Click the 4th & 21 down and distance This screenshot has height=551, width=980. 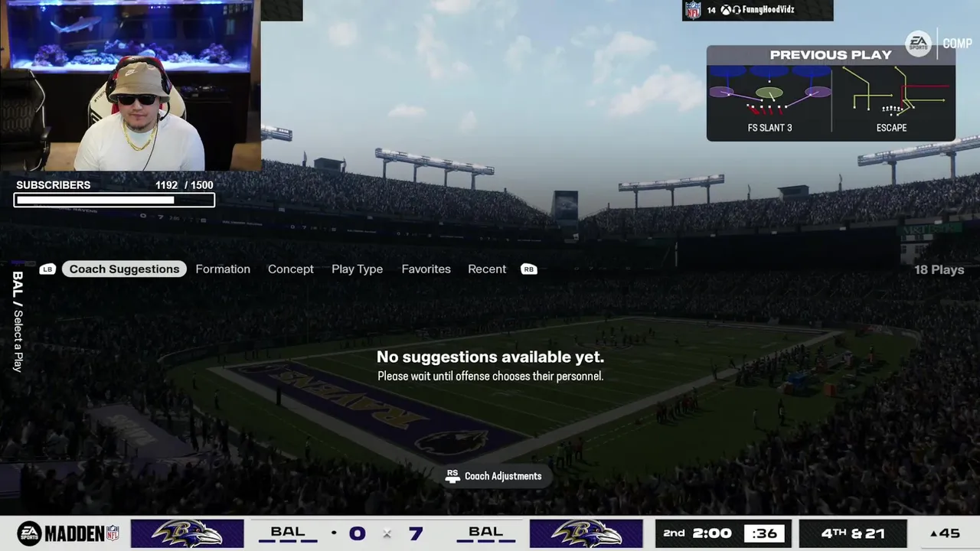853,533
